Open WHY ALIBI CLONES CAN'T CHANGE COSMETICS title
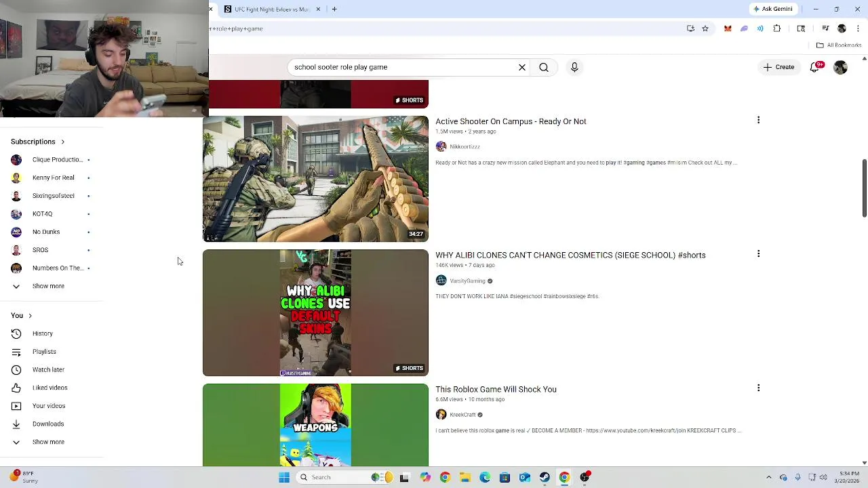Screen dimensions: 868x488 click(x=570, y=256)
